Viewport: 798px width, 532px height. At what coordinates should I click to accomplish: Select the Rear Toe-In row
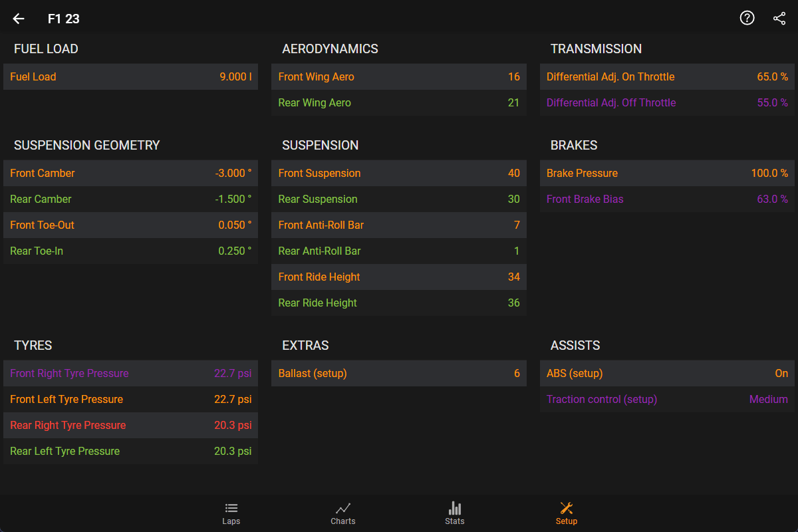point(130,251)
